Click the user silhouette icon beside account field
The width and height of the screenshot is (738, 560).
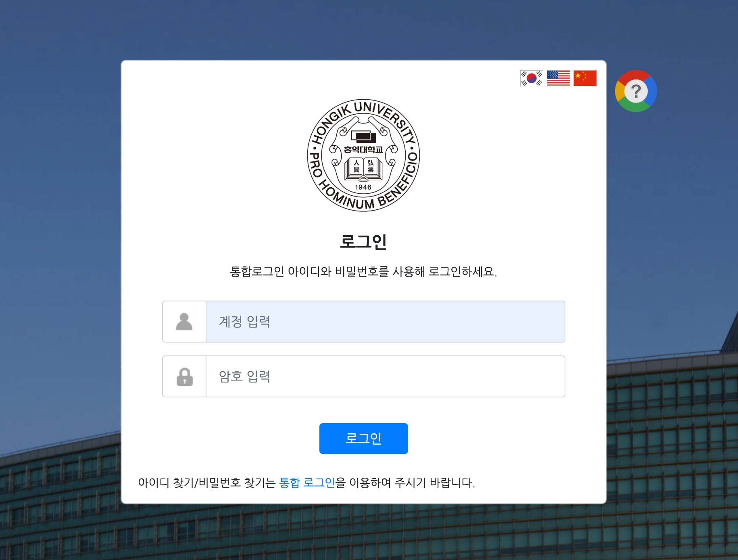(184, 322)
